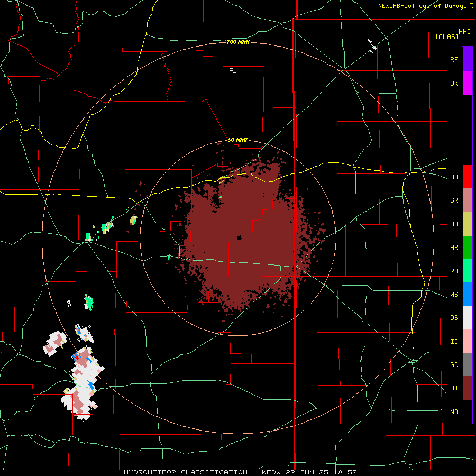
Task: Click the UK magenta legend swatch
Action: point(467,83)
